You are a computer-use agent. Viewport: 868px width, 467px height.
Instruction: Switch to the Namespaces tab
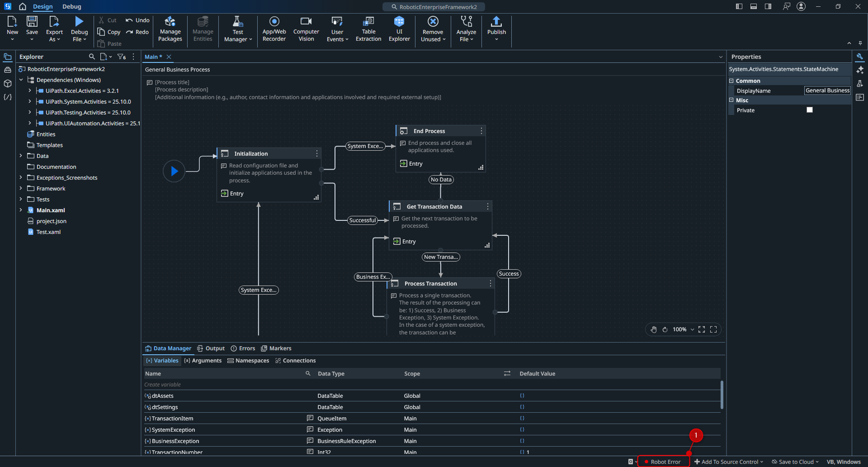[248, 361]
